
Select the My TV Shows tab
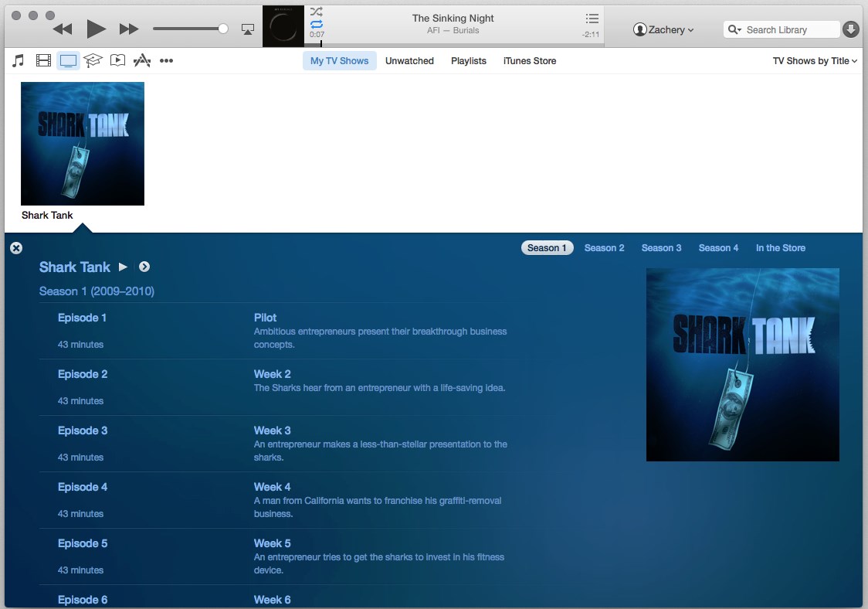coord(339,61)
